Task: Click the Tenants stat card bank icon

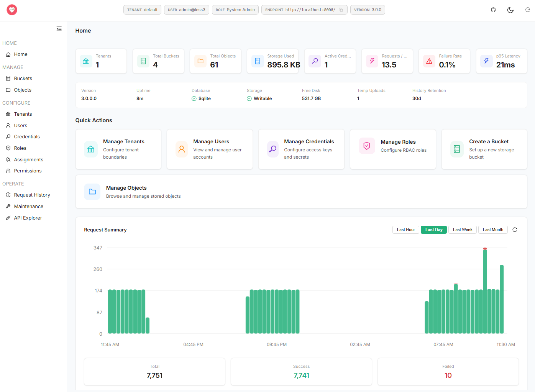Action: (x=86, y=61)
